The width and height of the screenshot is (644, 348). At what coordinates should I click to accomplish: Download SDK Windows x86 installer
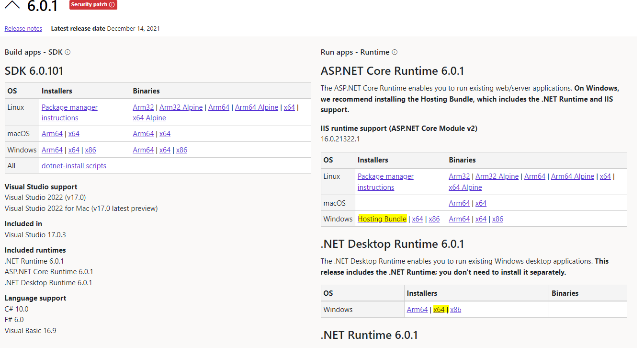pyautogui.click(x=90, y=150)
